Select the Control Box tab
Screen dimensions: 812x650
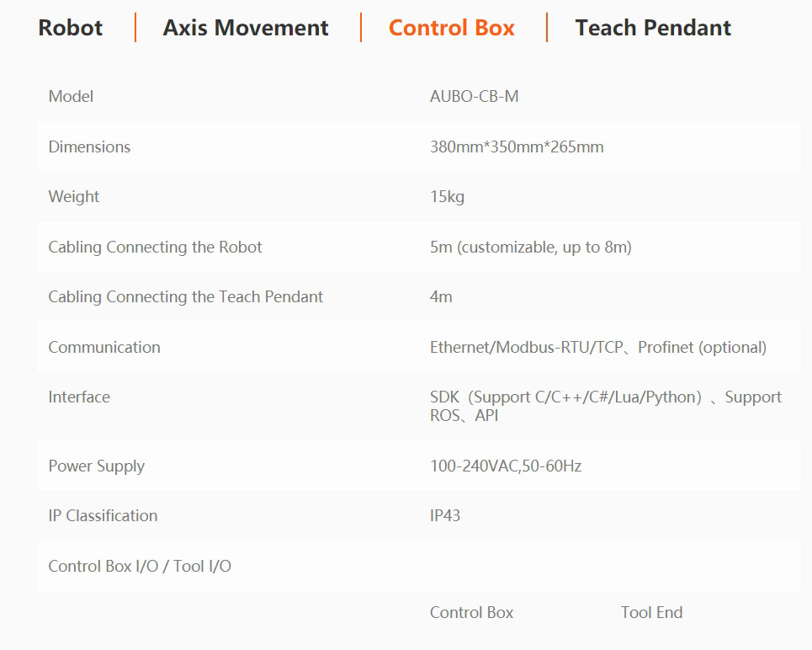click(452, 28)
